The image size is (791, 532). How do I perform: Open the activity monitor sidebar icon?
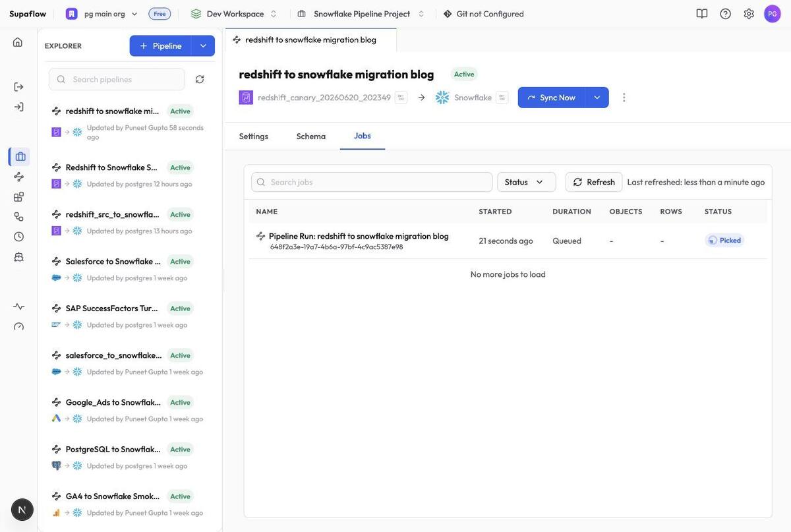pos(18,307)
